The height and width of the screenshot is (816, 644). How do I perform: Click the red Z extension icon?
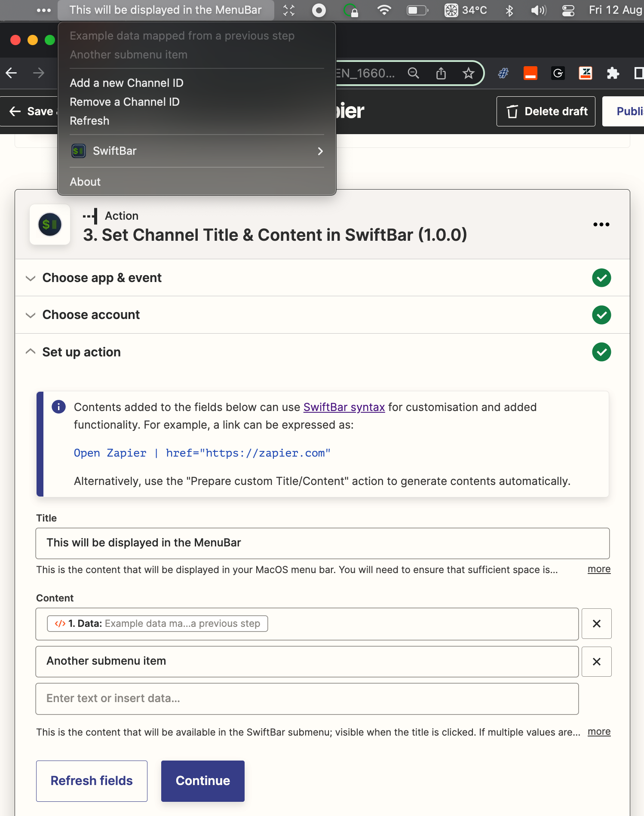586,73
